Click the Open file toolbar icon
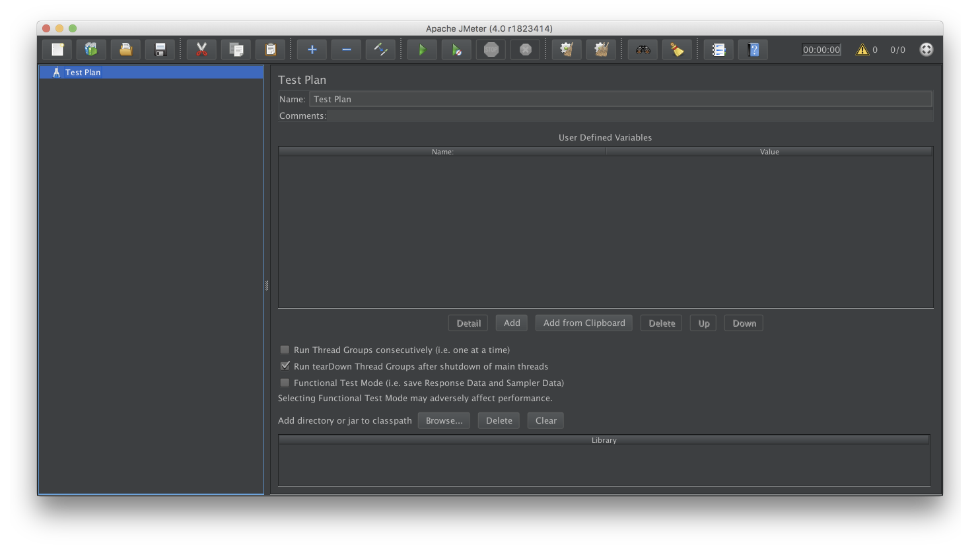This screenshot has height=549, width=980. click(125, 49)
